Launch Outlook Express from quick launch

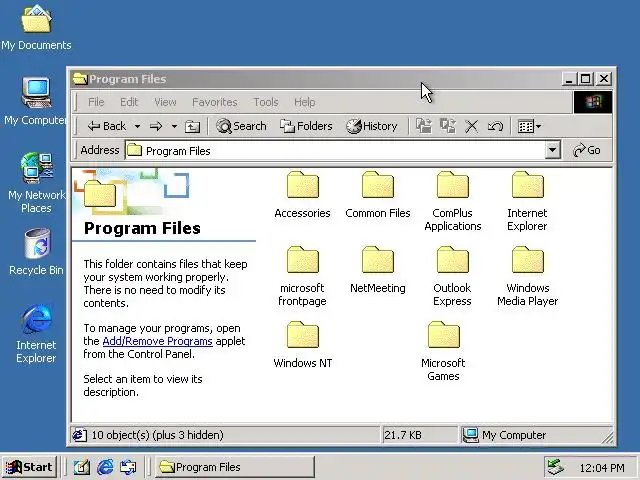(128, 467)
